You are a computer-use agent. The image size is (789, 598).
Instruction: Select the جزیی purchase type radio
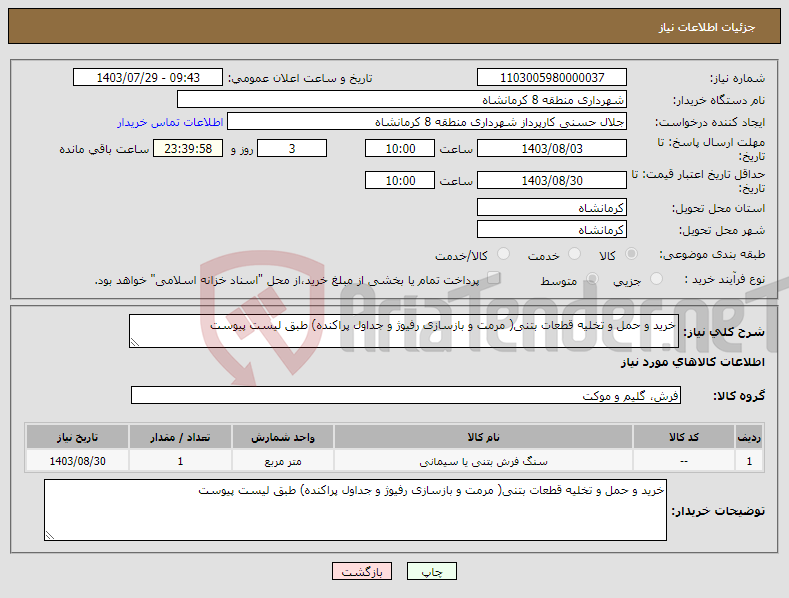coord(656,279)
